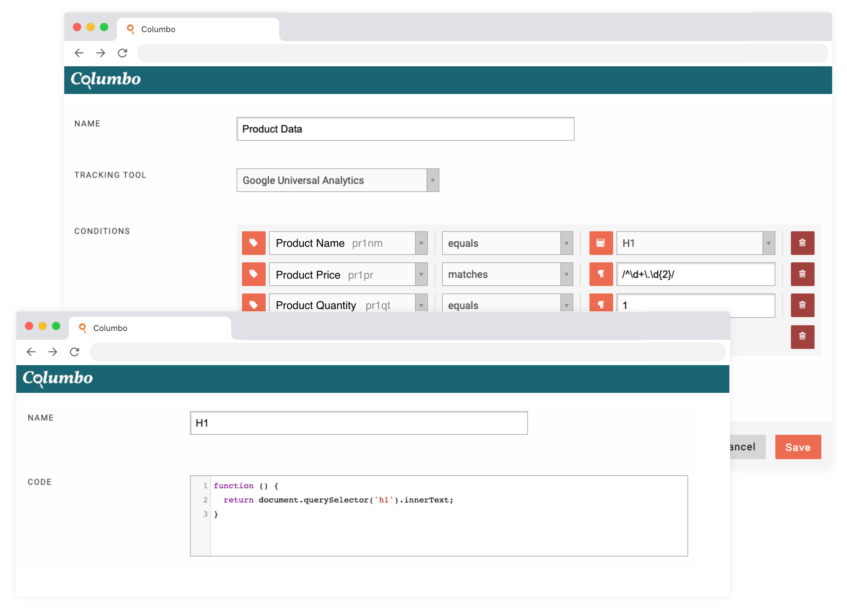Click the CODE label in front window
Screen dimensions: 847x616
click(x=40, y=482)
